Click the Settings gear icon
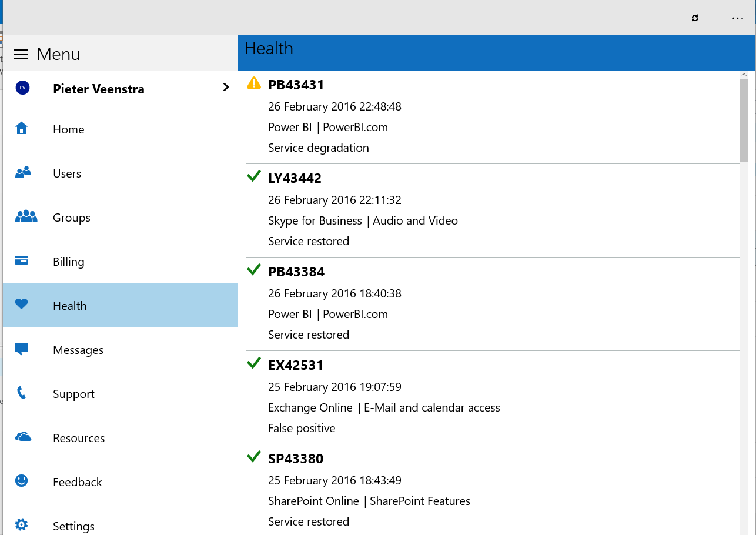Viewport: 756px width, 535px height. (22, 524)
